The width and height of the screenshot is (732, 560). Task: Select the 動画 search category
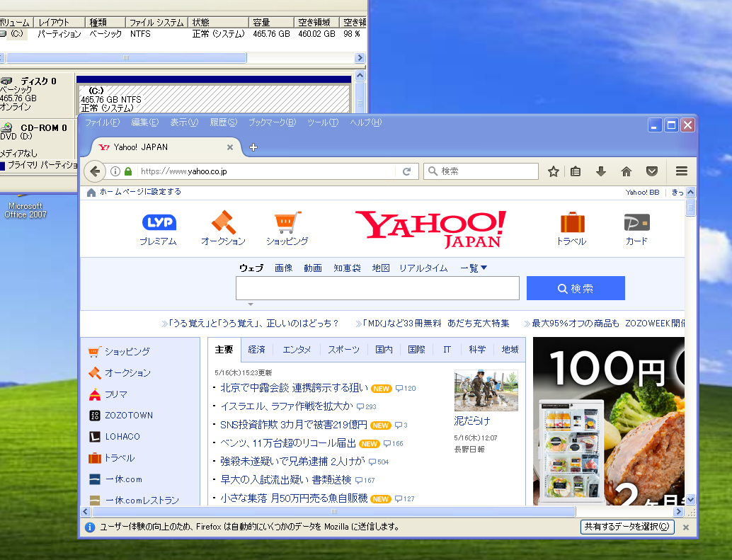click(x=313, y=268)
